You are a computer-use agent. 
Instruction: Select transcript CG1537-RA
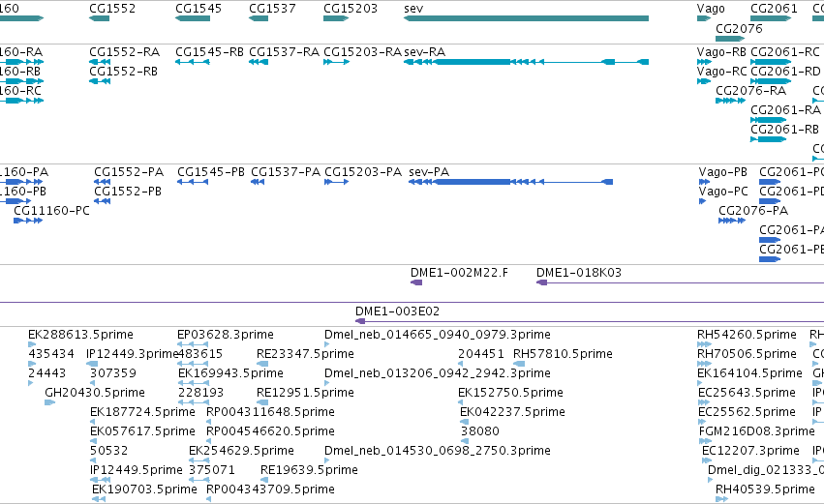(x=259, y=62)
